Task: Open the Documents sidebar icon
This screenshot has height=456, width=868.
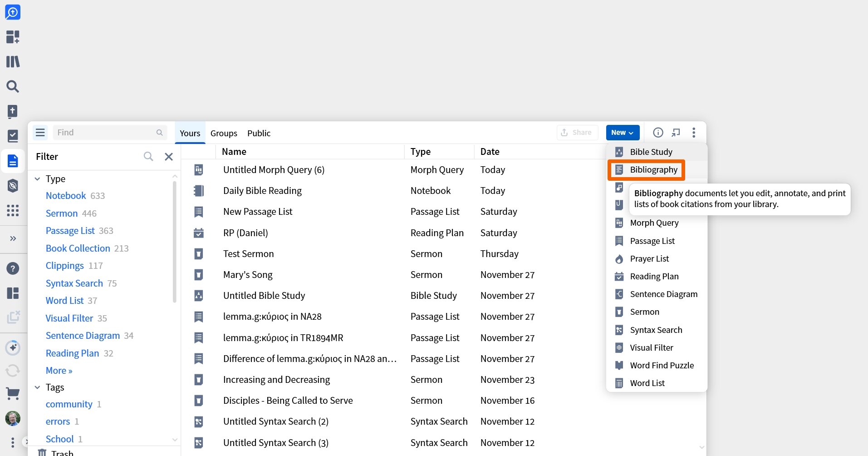Action: point(13,161)
